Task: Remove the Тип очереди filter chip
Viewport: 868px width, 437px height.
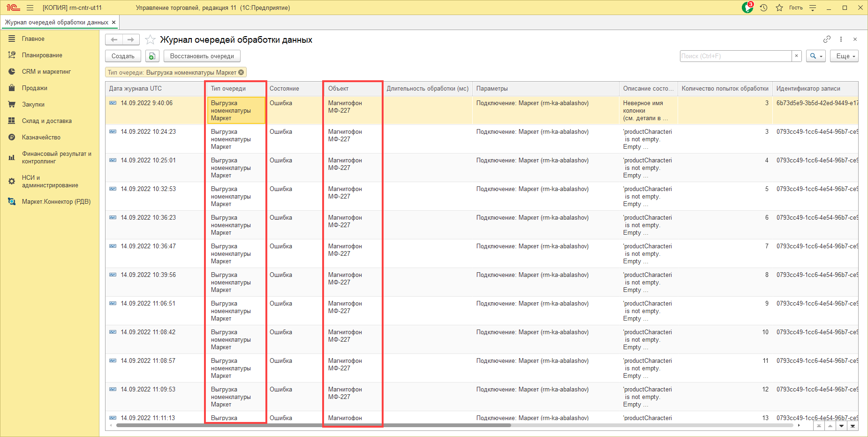Action: tap(241, 72)
